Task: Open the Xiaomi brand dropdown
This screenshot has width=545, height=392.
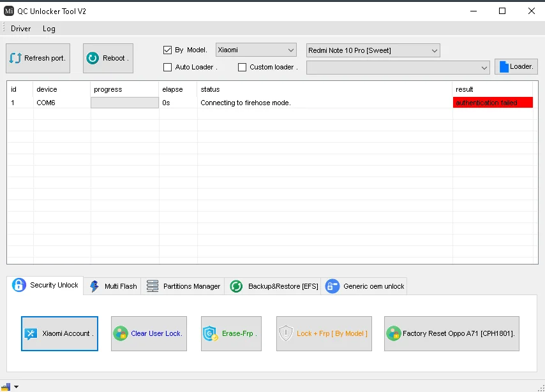Action: point(256,50)
